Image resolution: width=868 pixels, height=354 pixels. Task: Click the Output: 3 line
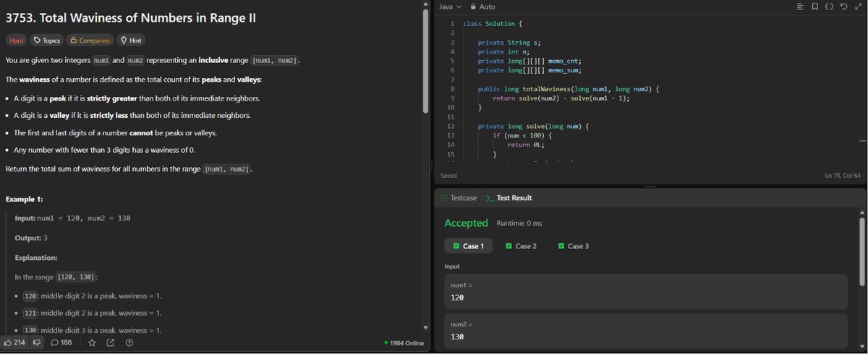pyautogui.click(x=31, y=237)
